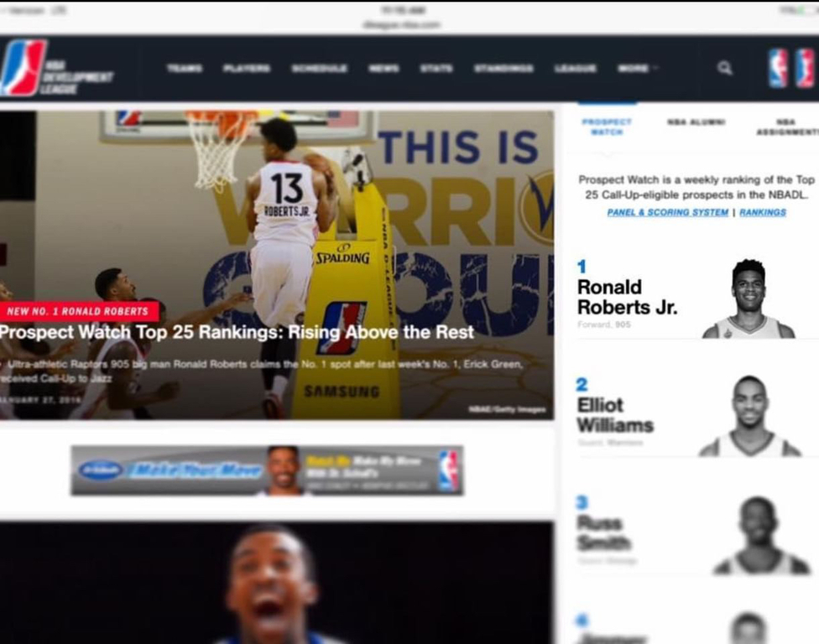Open the Stats section

(x=436, y=69)
